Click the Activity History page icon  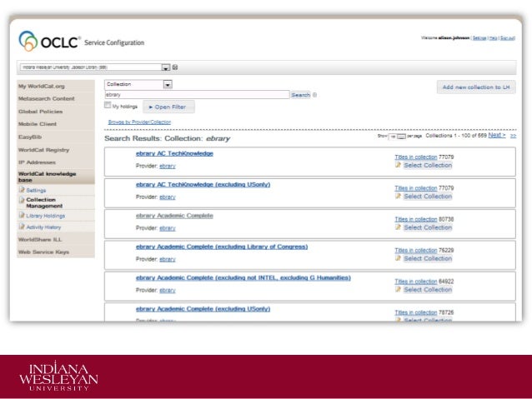22,227
